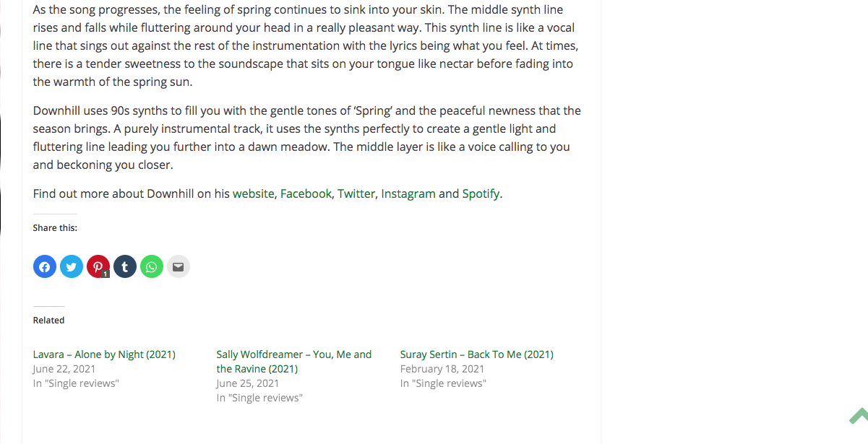Visit Downhill's Facebook page link
Image resolution: width=868 pixels, height=444 pixels.
(306, 193)
